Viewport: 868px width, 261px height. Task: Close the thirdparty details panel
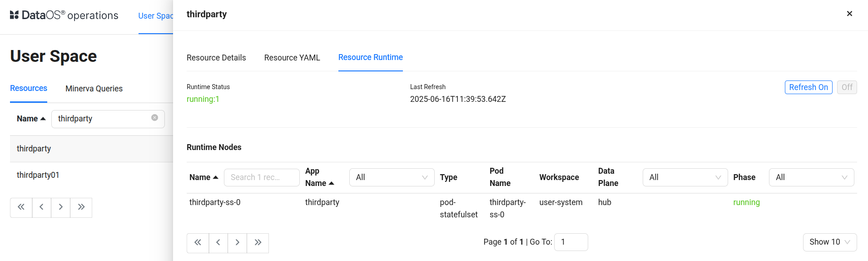pyautogui.click(x=849, y=14)
